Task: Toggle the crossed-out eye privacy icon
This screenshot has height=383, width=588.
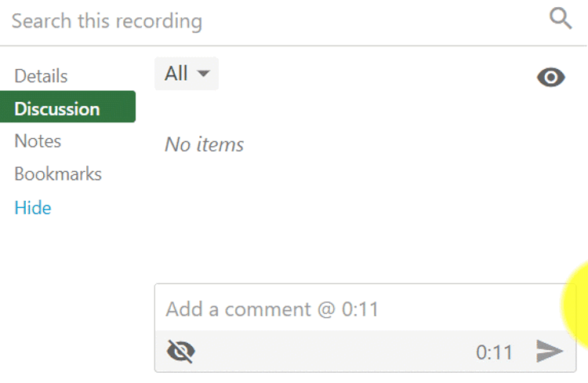Action: pyautogui.click(x=181, y=352)
